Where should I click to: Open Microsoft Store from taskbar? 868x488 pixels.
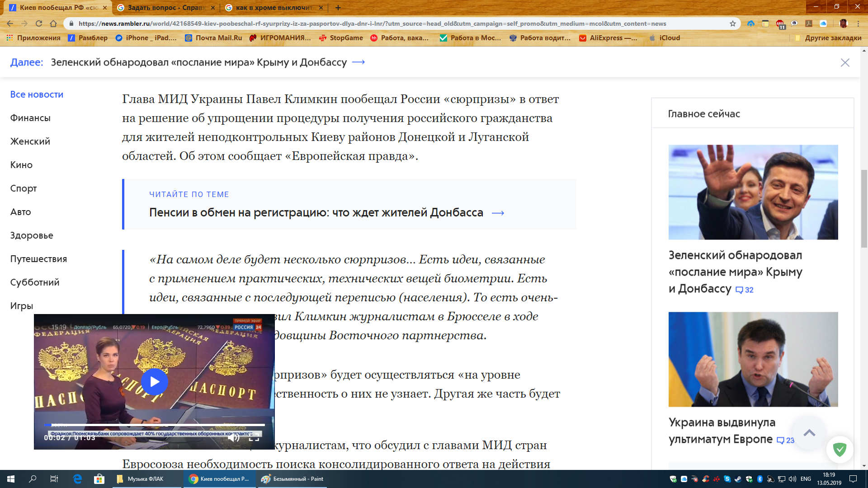99,479
